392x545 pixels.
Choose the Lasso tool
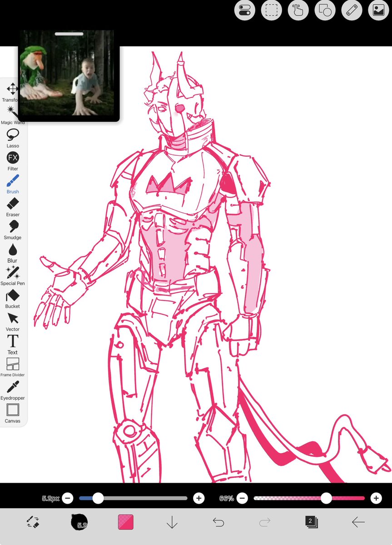[13, 138]
